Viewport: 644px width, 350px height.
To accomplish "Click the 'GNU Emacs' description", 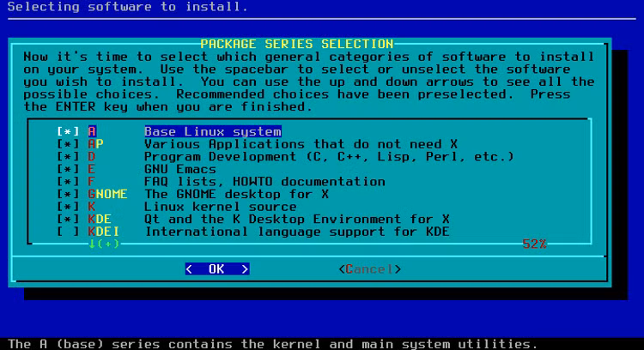I will [x=180, y=169].
